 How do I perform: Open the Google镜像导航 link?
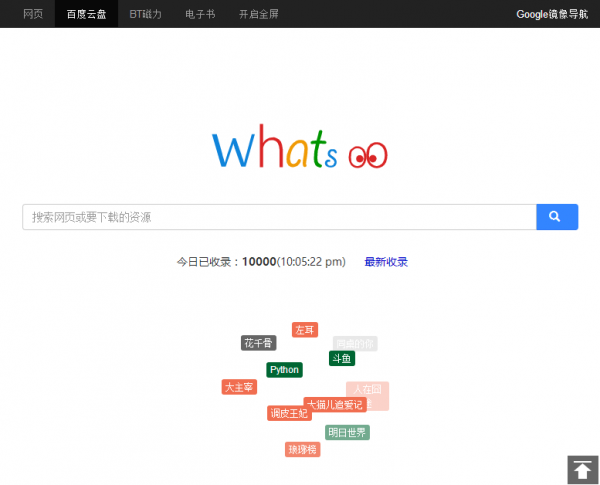[x=551, y=14]
